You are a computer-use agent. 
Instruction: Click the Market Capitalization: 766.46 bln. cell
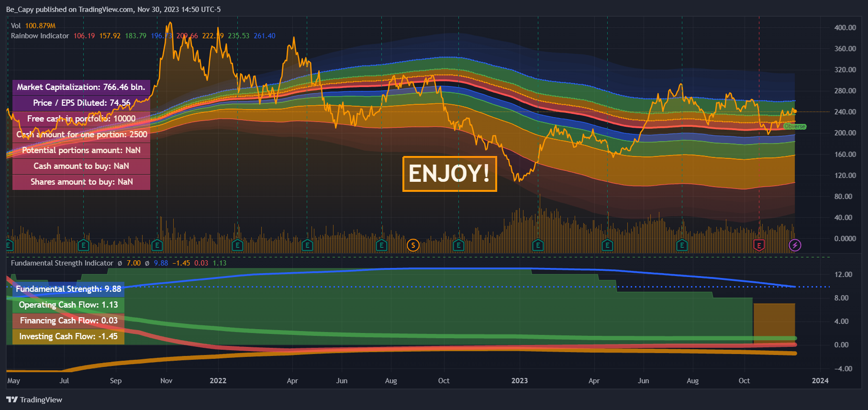click(x=81, y=87)
